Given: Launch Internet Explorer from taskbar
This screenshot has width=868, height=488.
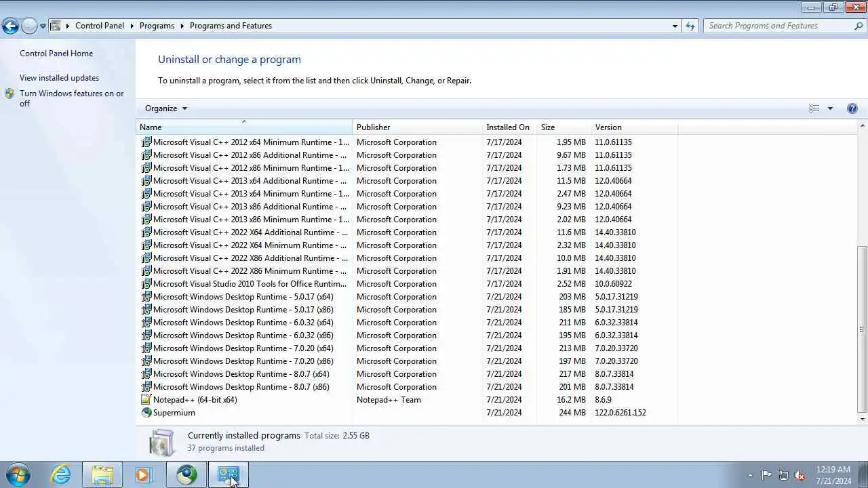Looking at the screenshot, I should click(x=61, y=475).
